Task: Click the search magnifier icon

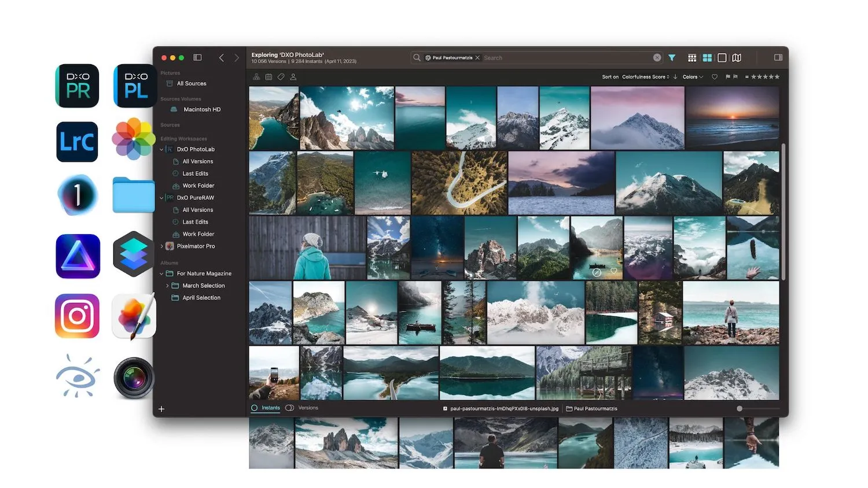Action: (x=417, y=58)
